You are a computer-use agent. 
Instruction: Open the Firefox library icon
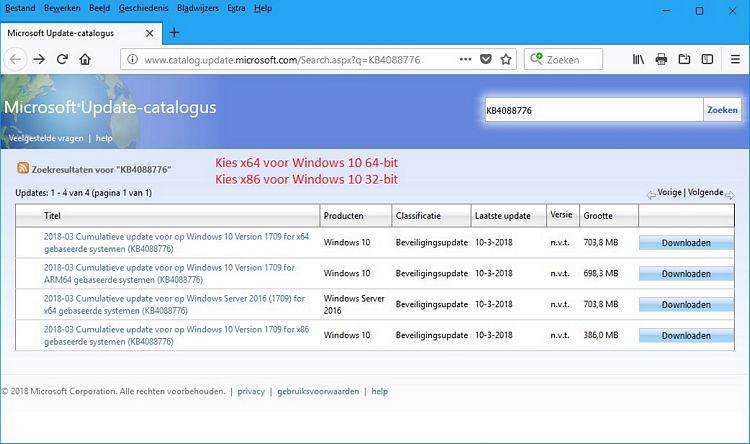(638, 59)
